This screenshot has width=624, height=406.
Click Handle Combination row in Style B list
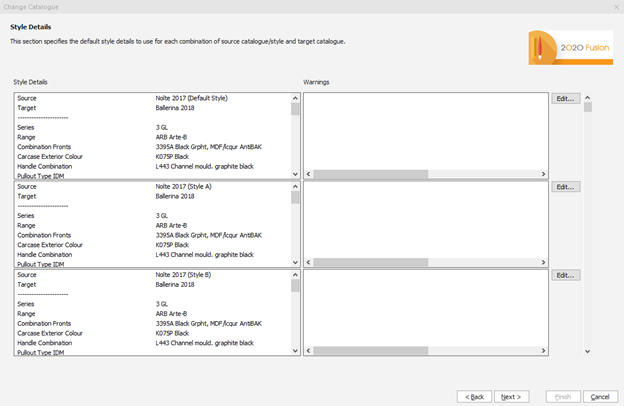click(153, 343)
